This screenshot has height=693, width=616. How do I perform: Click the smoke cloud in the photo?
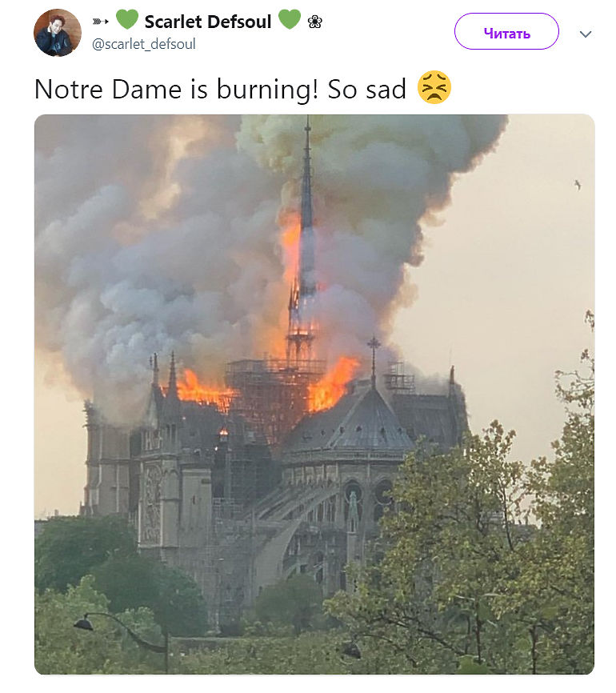point(160,240)
